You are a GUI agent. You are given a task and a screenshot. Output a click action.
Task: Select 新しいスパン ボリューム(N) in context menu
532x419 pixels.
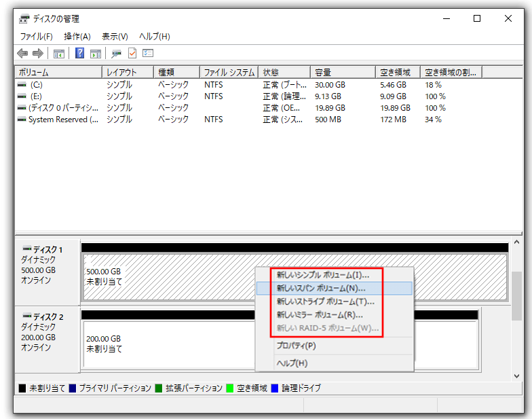click(x=321, y=289)
